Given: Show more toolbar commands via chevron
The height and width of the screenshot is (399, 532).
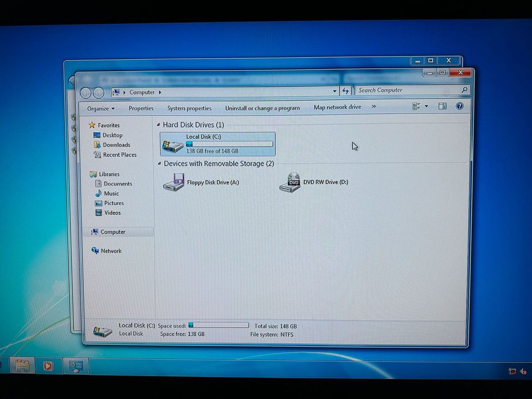Looking at the screenshot, I should pos(373,106).
